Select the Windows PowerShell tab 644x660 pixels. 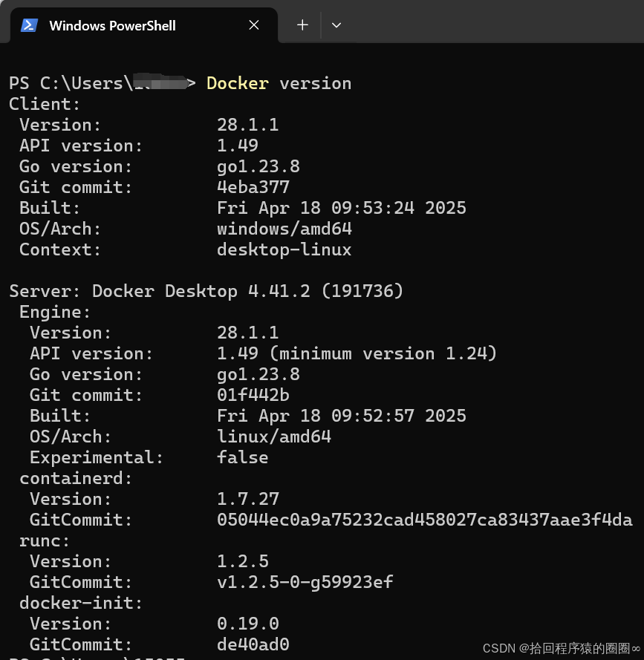(x=144, y=25)
